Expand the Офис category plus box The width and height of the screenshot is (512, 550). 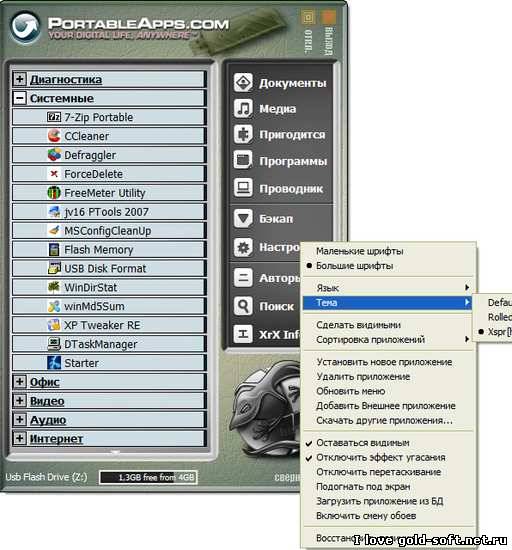coord(20,382)
